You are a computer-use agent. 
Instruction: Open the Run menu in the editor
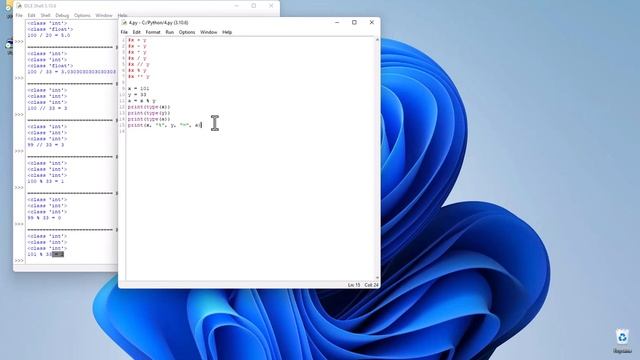pyautogui.click(x=169, y=32)
